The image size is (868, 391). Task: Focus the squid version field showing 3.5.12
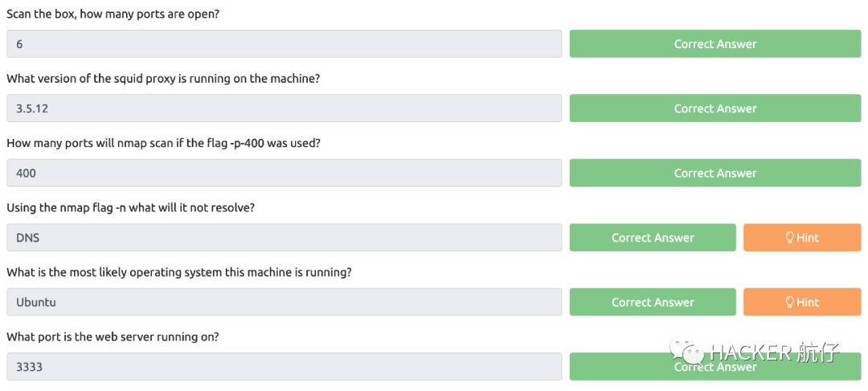click(284, 108)
